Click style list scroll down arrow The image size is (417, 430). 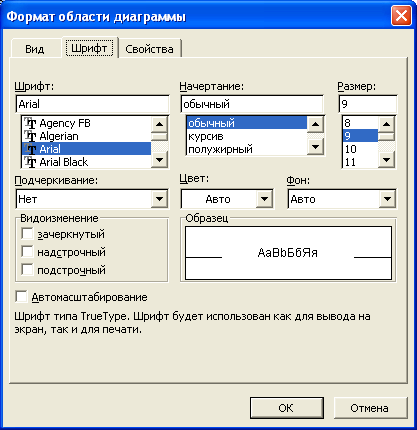pos(315,147)
